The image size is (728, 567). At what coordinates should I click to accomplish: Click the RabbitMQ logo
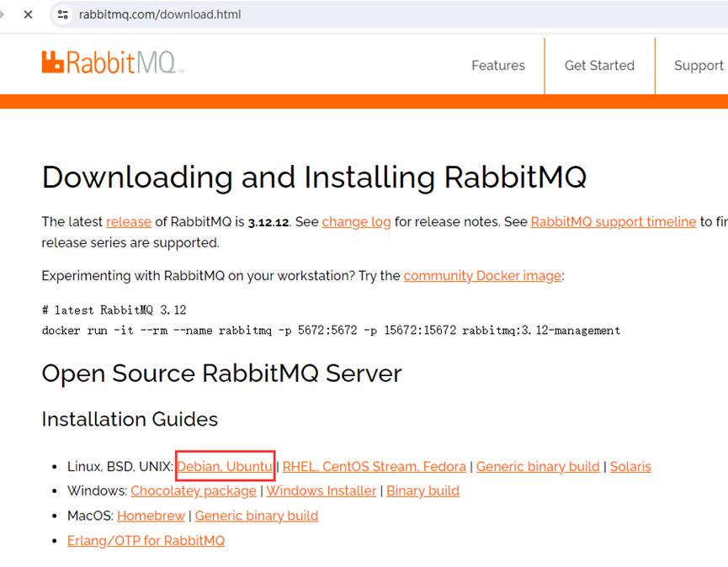113,62
